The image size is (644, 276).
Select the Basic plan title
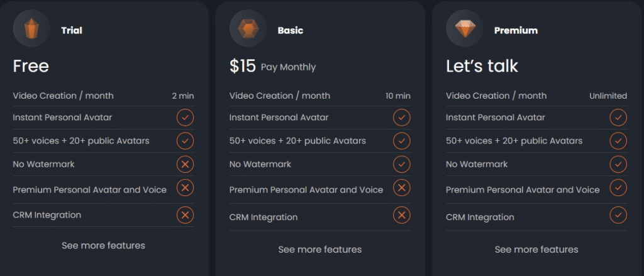291,30
